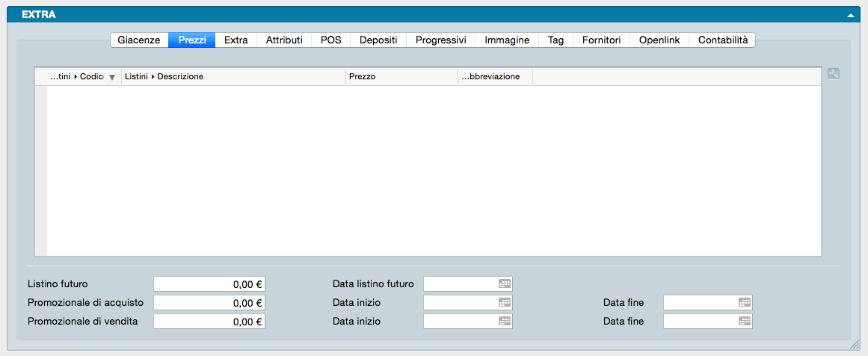
Task: Grab the resize handle at panel corner
Action: point(855,344)
